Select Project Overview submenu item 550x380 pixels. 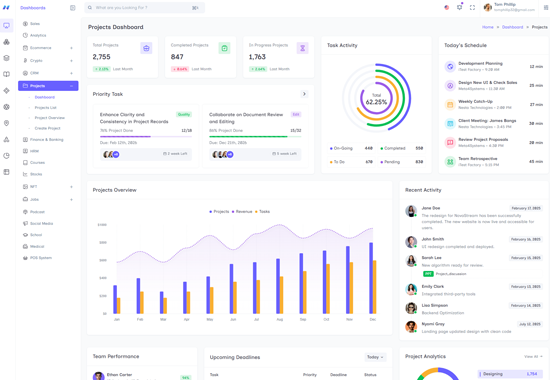(50, 118)
